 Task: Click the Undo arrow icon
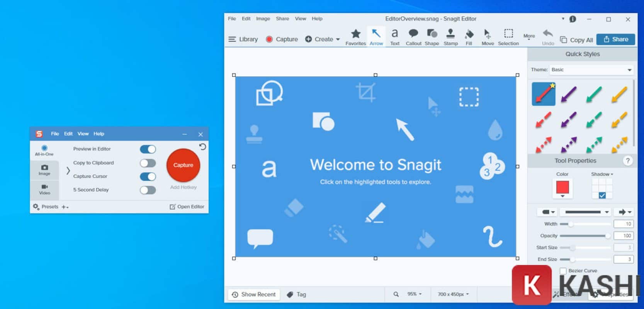click(547, 34)
